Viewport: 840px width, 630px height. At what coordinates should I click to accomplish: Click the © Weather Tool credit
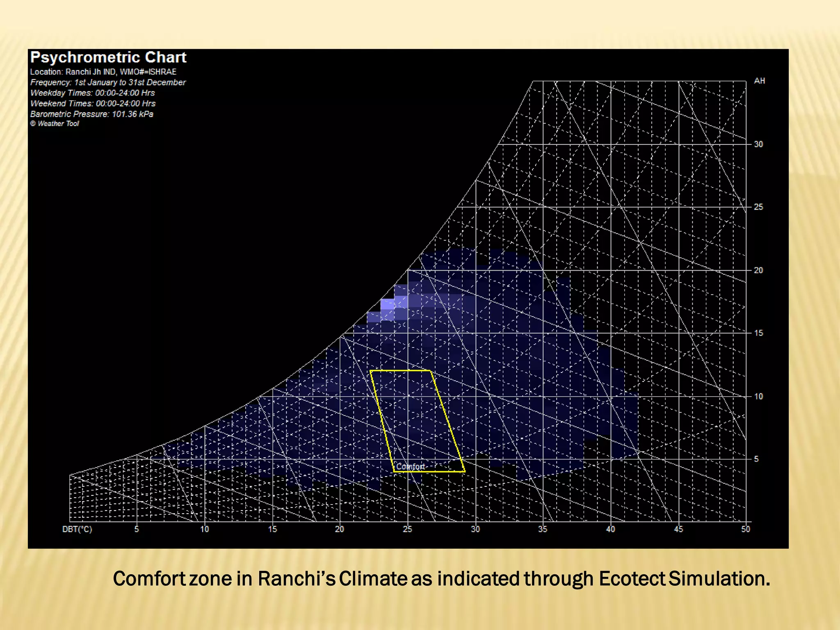click(55, 123)
